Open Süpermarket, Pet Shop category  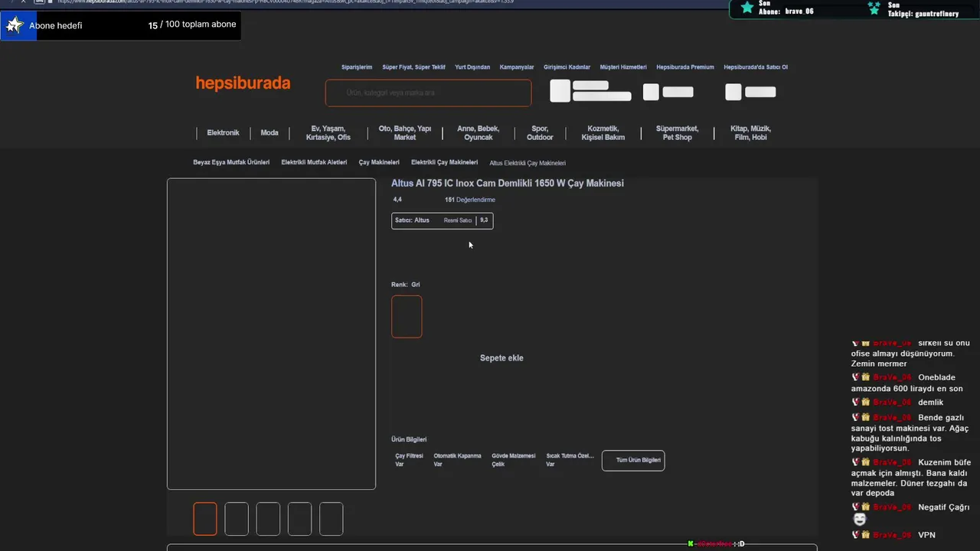pyautogui.click(x=678, y=133)
